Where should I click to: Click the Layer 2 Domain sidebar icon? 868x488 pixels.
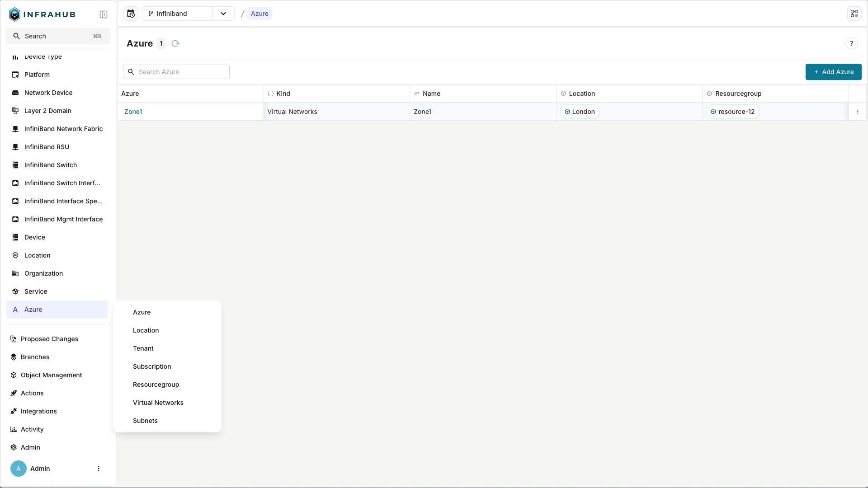pos(15,111)
